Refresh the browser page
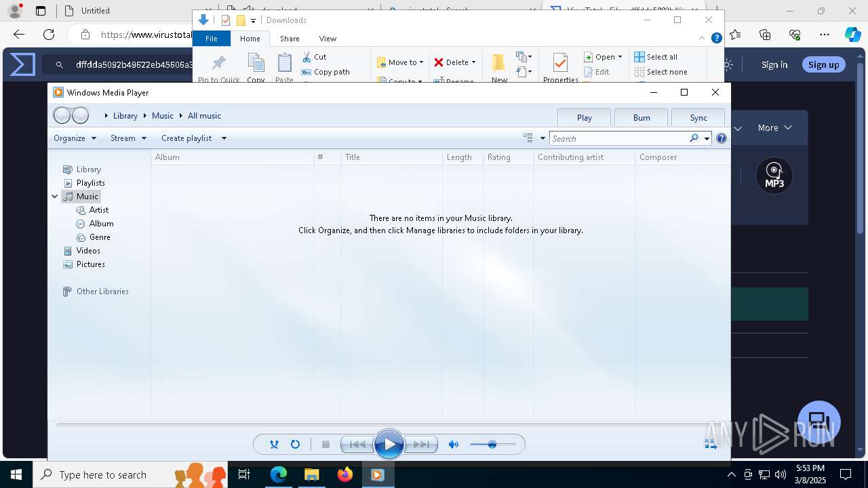 (x=49, y=35)
